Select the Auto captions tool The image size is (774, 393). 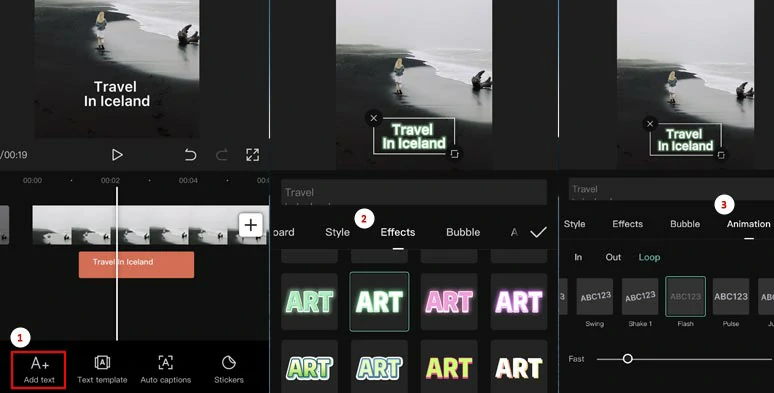tap(165, 369)
